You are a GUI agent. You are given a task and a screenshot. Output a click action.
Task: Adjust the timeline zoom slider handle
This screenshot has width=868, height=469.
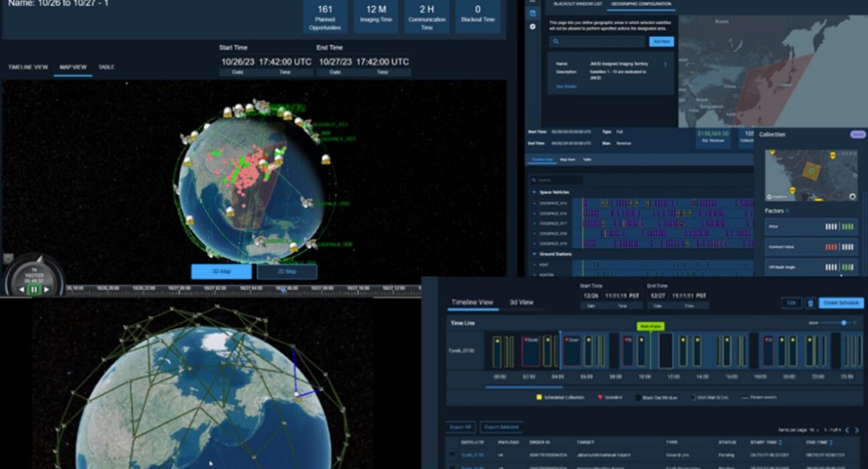tap(844, 322)
